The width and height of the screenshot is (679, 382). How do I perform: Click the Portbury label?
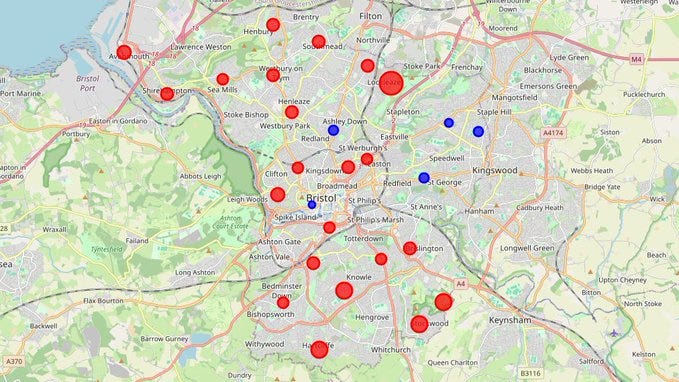(x=76, y=134)
